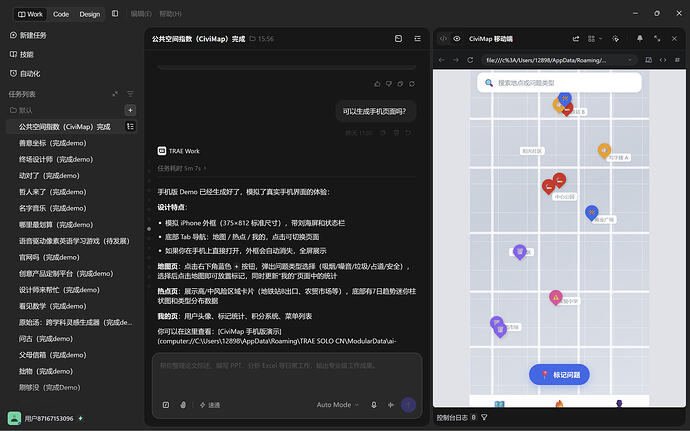Click the send arrow button in chat box
Image resolution: width=690 pixels, height=431 pixels.
click(x=408, y=405)
